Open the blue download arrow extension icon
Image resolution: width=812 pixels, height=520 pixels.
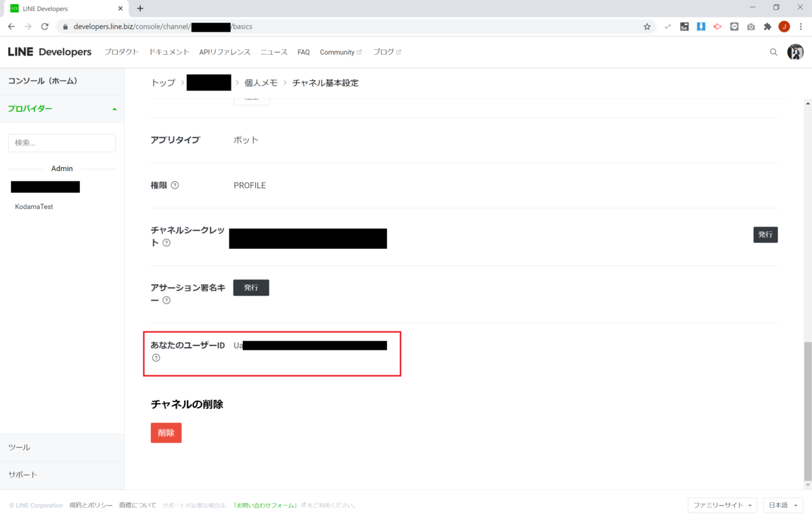pyautogui.click(x=700, y=26)
